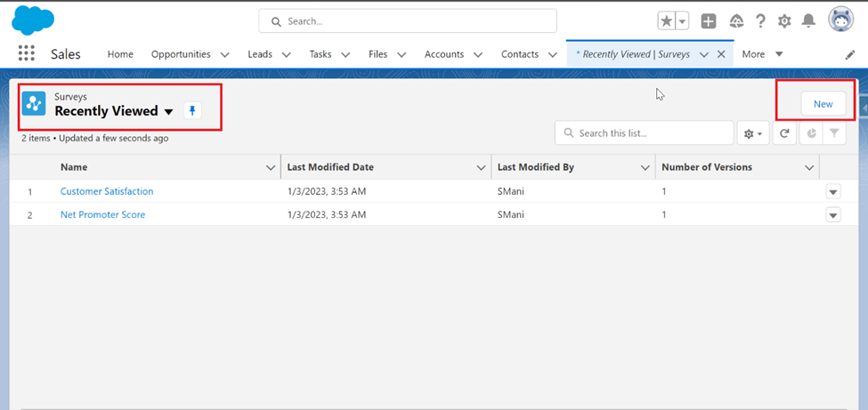Toggle pin for the Recently Viewed list
The image size is (868, 410).
click(192, 110)
